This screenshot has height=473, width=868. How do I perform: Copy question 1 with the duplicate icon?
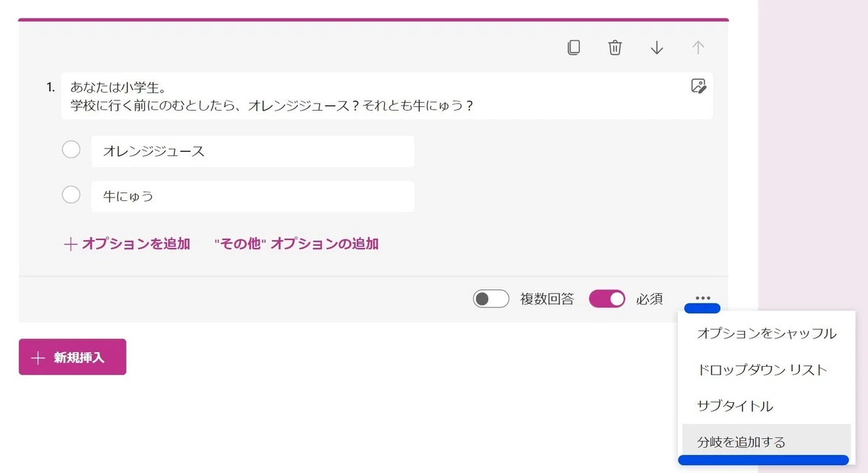574,48
